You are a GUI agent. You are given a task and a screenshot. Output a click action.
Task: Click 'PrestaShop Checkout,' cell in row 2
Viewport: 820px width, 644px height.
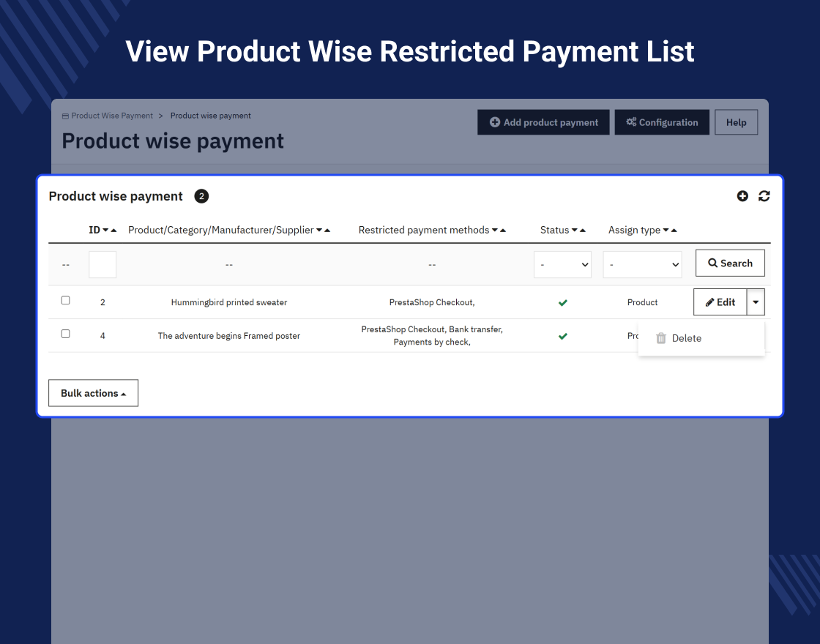click(432, 302)
